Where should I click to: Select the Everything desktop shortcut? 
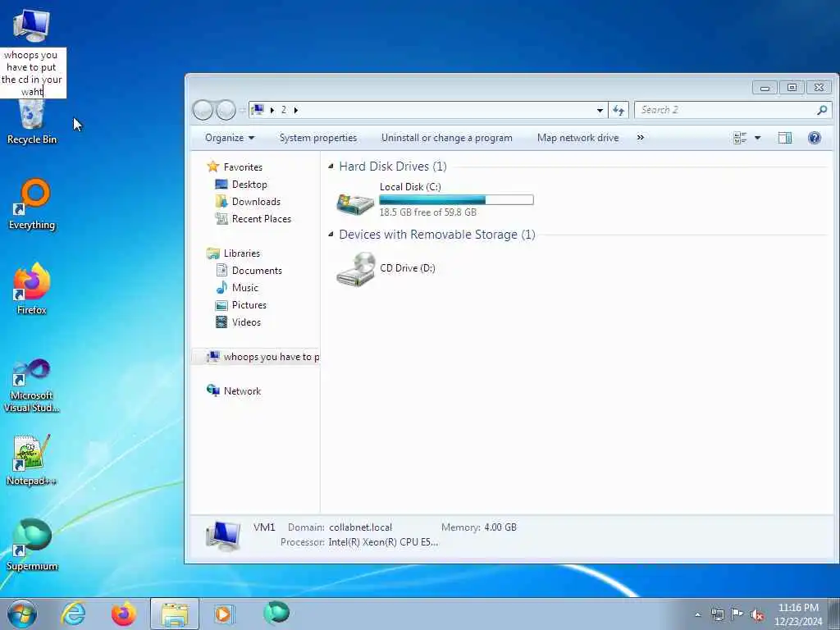click(32, 204)
